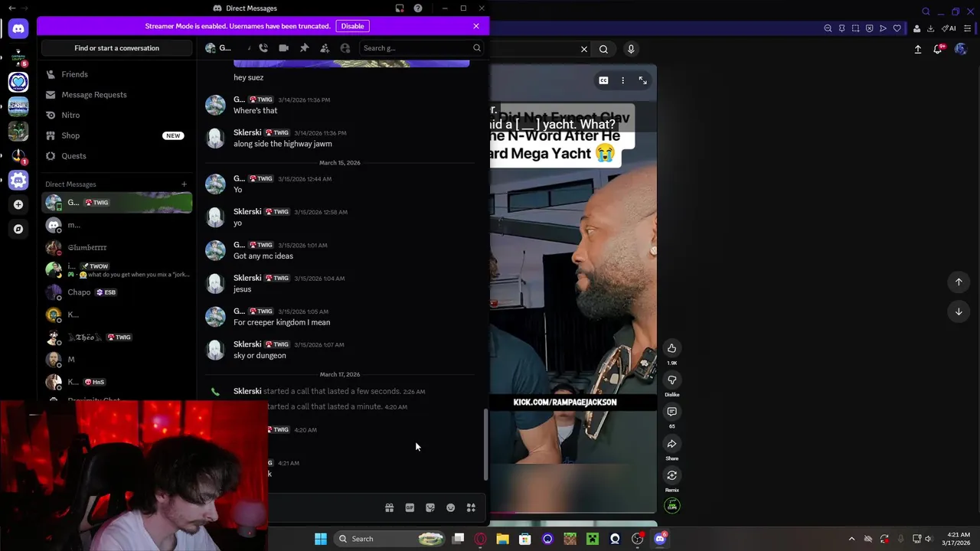Open pinned messages in Discord chat
The image size is (980, 551).
point(304,47)
